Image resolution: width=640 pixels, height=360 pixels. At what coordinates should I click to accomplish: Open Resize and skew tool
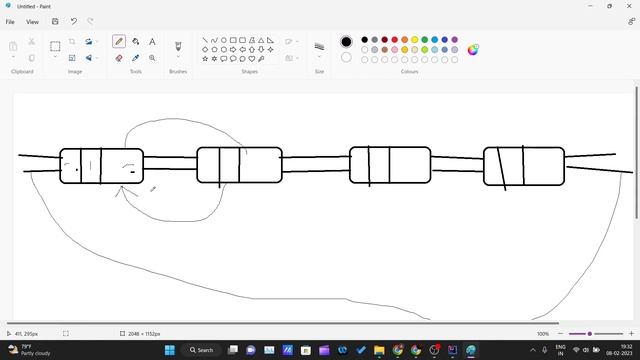(72, 58)
